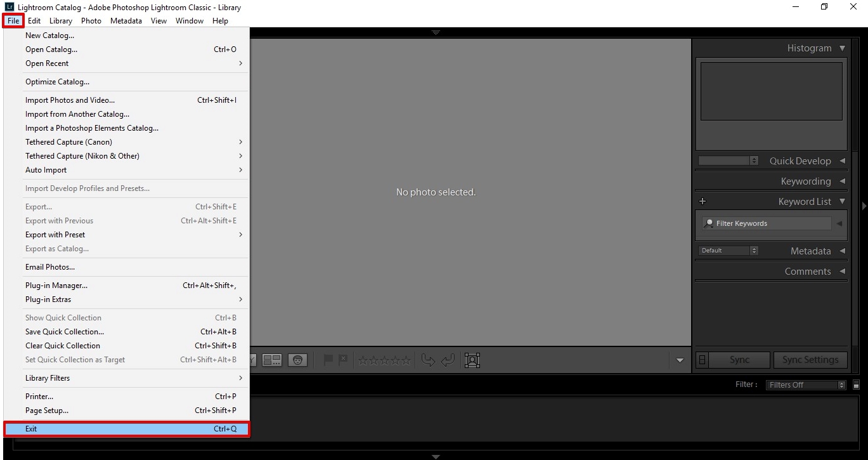Collapse the Keyword List panel
Screen dimensions: 868x460
[842, 202]
